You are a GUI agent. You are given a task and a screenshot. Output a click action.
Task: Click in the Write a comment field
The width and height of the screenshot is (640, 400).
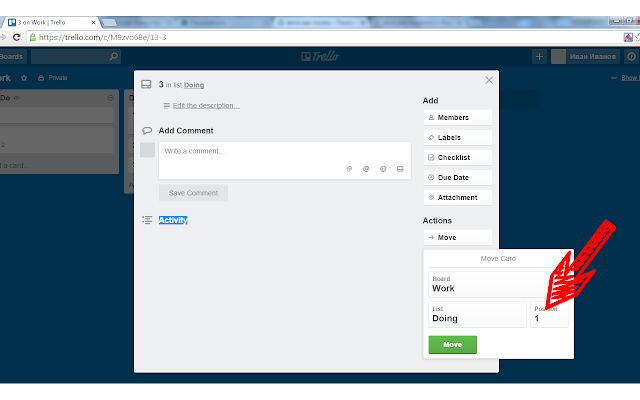tap(284, 160)
